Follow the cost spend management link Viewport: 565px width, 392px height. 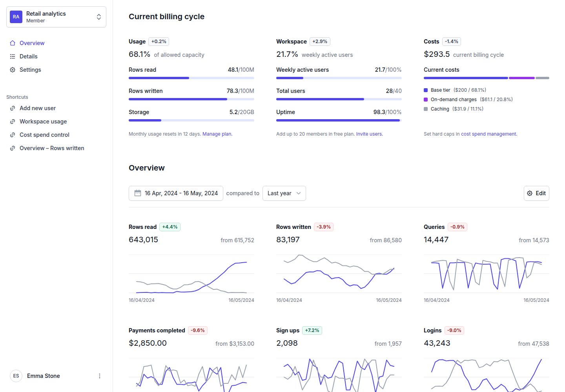point(489,134)
